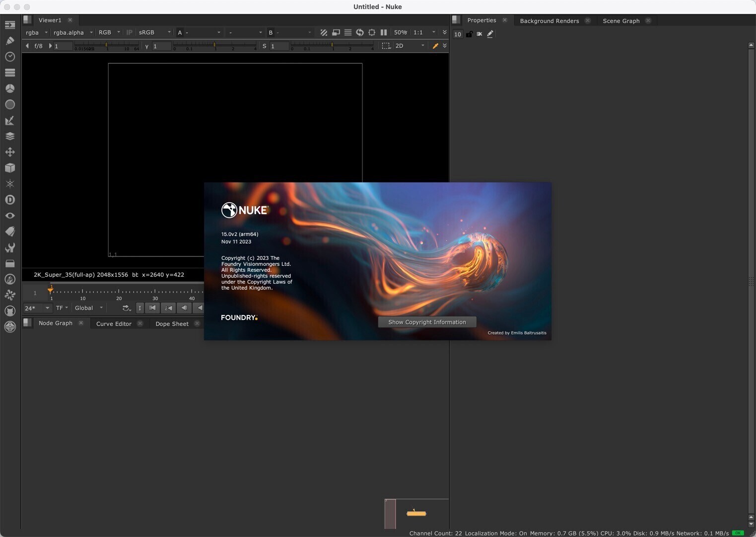Screen dimensions: 756x537
Task: Open the 24 fps dropdown
Action: pos(37,308)
